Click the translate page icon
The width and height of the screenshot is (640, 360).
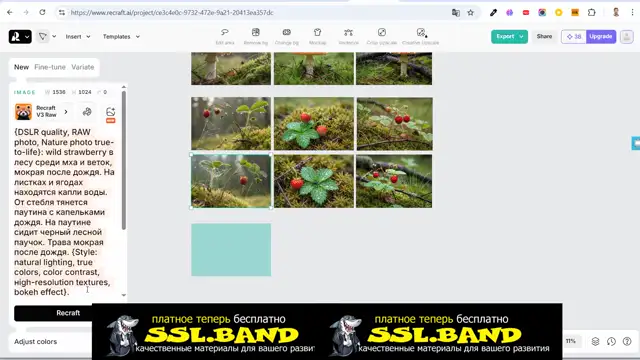point(456,13)
